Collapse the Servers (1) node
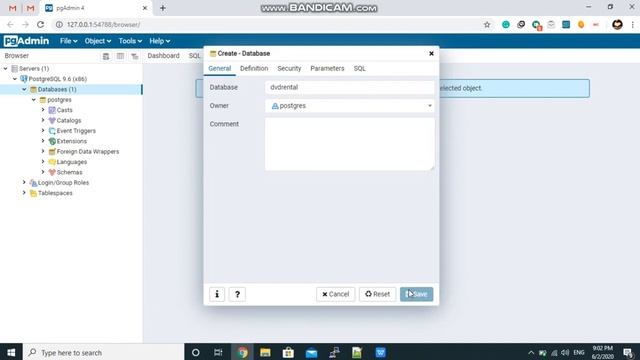Screen dimensions: 640x360 [x=5, y=69]
